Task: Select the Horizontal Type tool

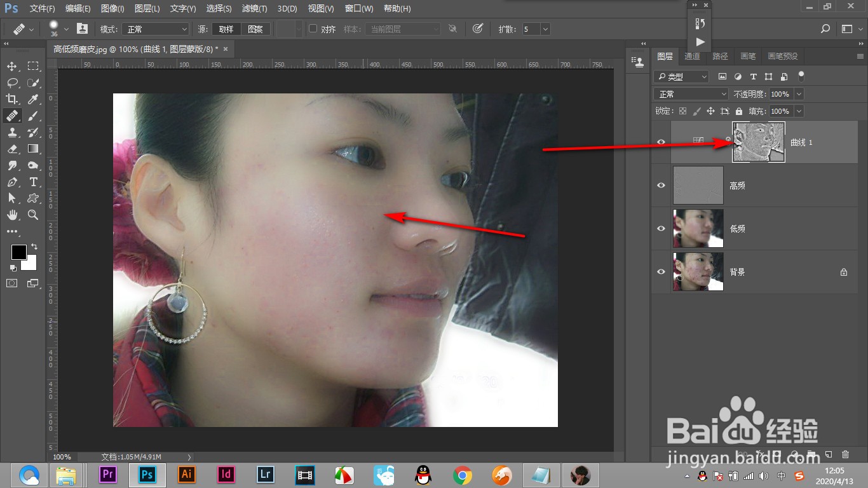Action: point(33,182)
